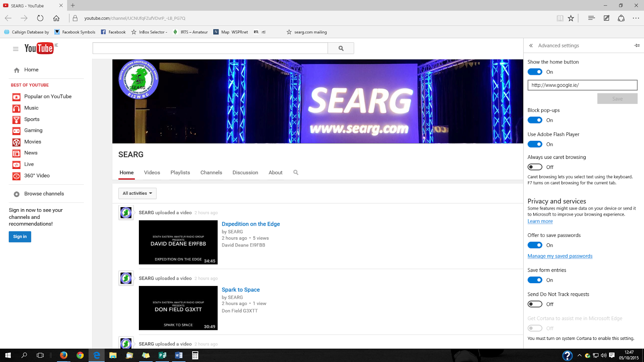Screen dimensions: 644x362
Task: Switch to the Playlists tab
Action: (x=180, y=173)
